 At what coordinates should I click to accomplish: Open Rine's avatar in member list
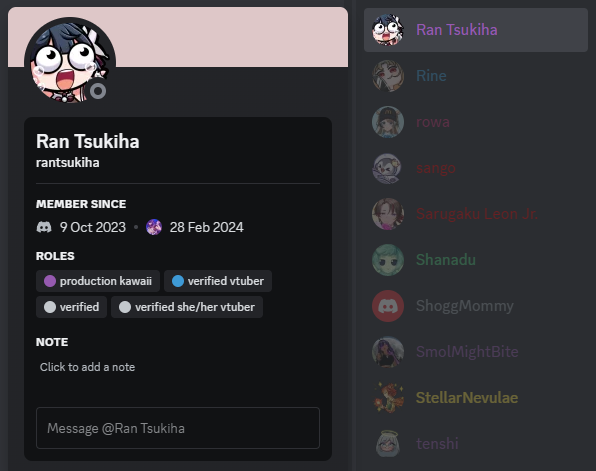[x=388, y=76]
